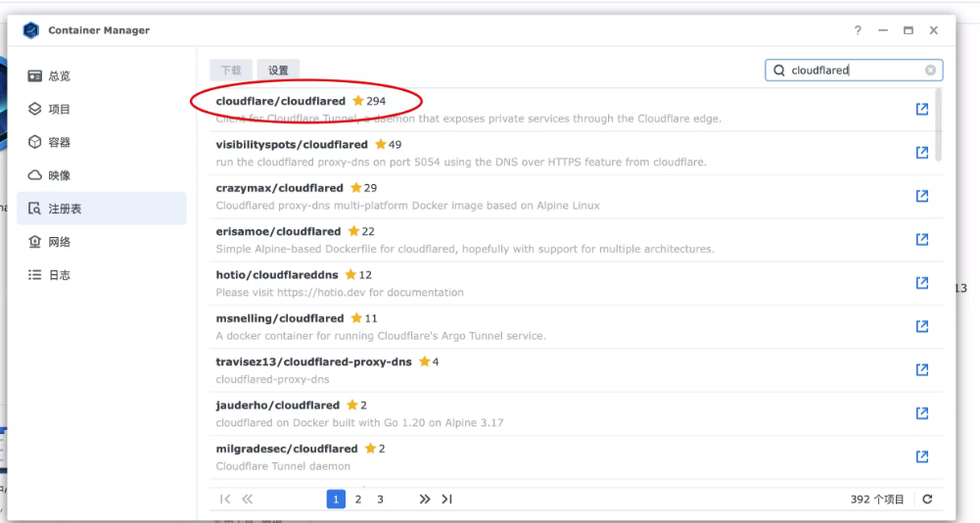Open the 总览 overview section
Image resolution: width=980 pixels, height=523 pixels.
click(x=102, y=75)
